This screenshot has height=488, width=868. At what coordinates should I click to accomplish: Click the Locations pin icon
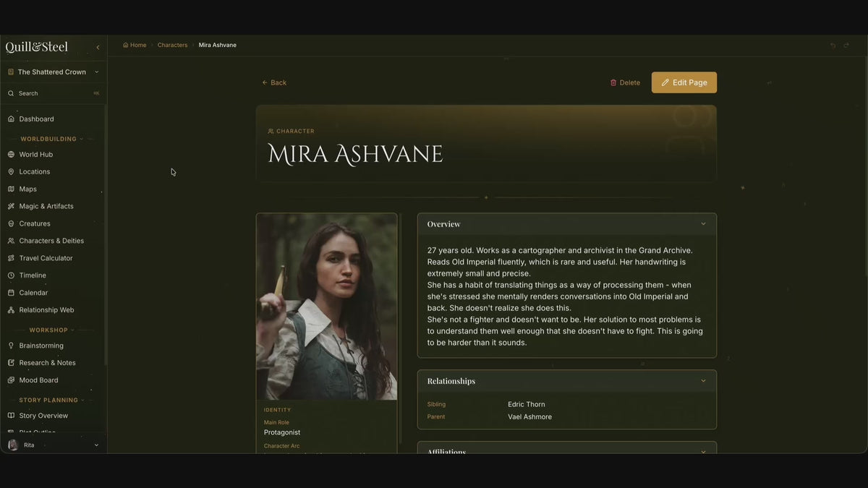click(x=11, y=172)
